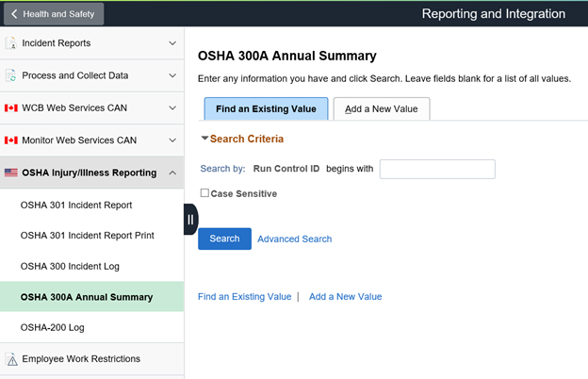The width and height of the screenshot is (588, 379).
Task: Expand the Incident Reports section chevron
Action: click(x=171, y=43)
